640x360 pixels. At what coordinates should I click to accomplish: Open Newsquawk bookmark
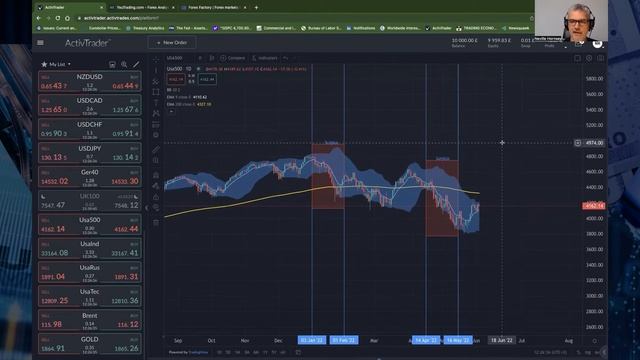pos(516,28)
